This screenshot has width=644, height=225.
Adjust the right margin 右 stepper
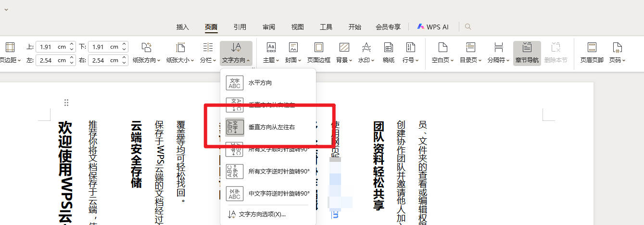coord(125,60)
